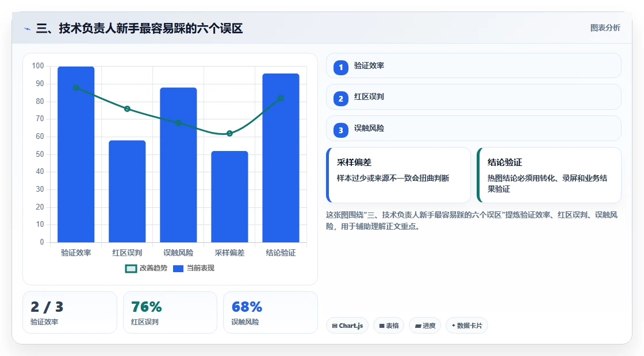Click the 红区误判 bar in the chart
Viewport: 644px width, 356px height.
click(x=127, y=191)
